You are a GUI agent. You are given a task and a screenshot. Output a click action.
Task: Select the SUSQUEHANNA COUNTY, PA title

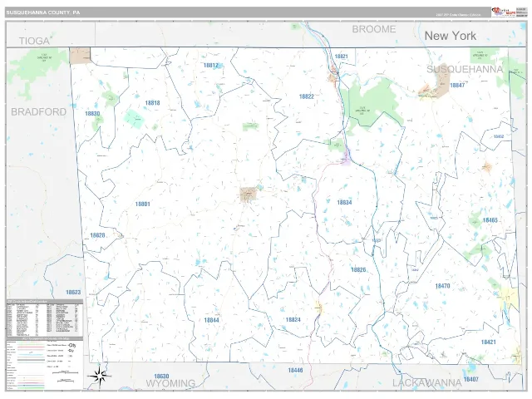pos(42,12)
